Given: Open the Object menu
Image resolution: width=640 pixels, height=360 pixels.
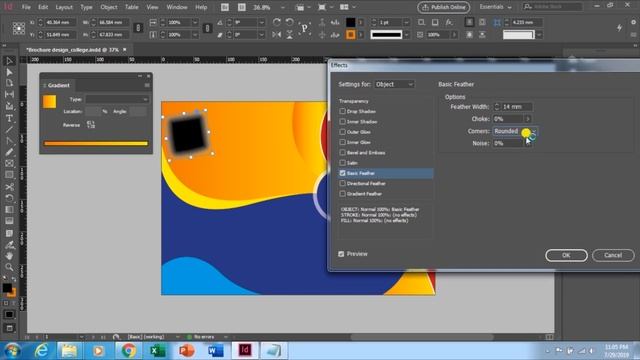Looking at the screenshot, I should [109, 7].
